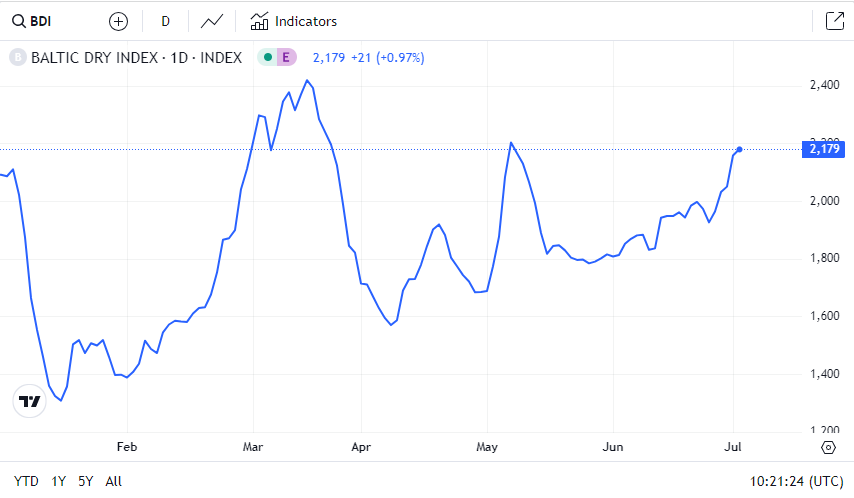
Task: Click the purple E data badge
Action: [285, 57]
